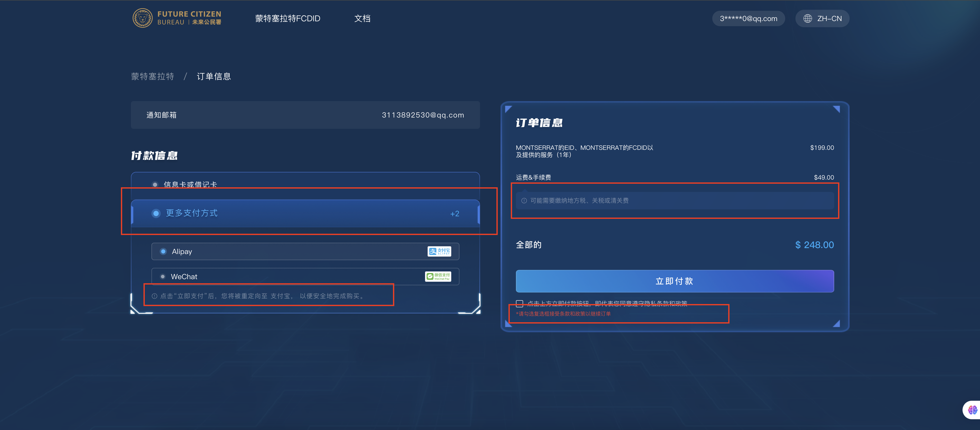This screenshot has height=430, width=980.
Task: Choose the Alipay radio option
Action: coord(163,251)
